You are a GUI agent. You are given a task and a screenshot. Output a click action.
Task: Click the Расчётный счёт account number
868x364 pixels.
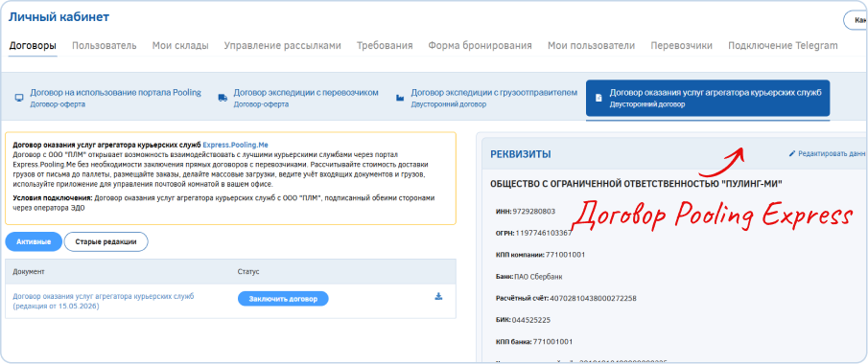pyautogui.click(x=593, y=298)
